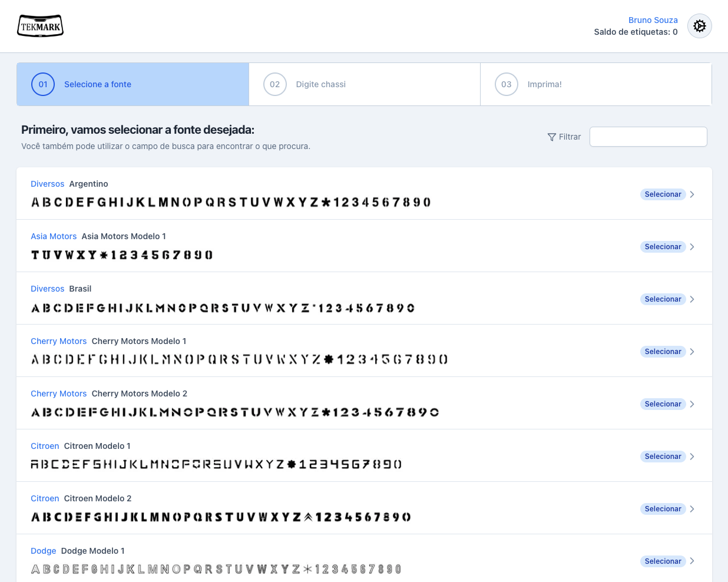This screenshot has height=582, width=728.
Task: Open chevron for Dodge Modelo 1
Action: 692,561
